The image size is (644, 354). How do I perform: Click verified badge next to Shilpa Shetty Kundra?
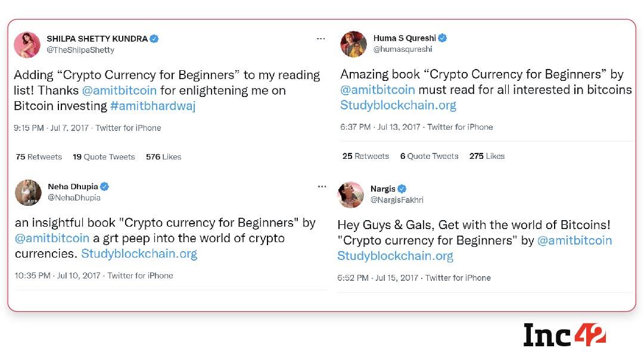click(154, 39)
